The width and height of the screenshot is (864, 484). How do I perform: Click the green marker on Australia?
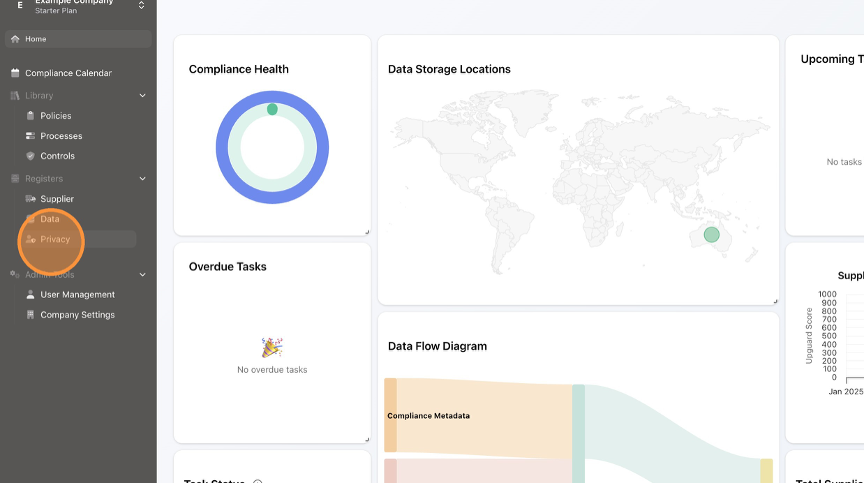tap(711, 235)
